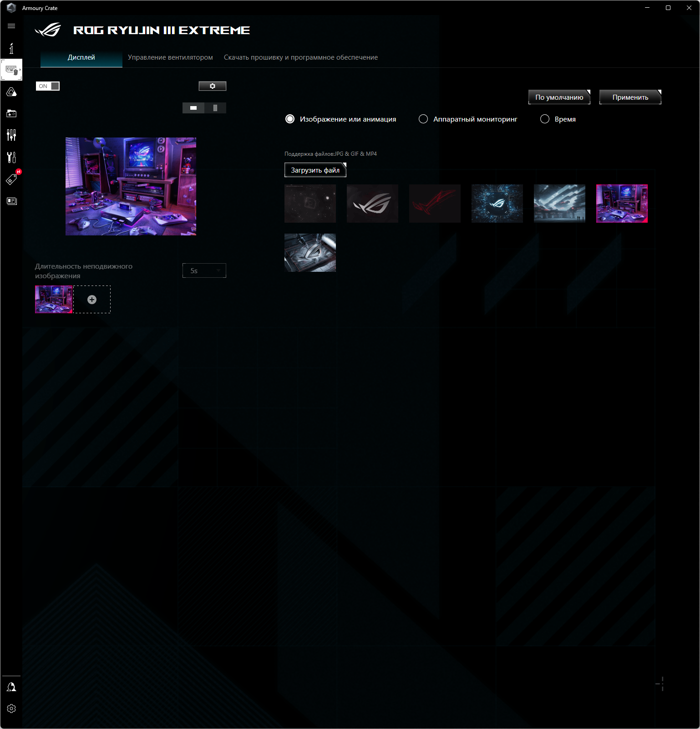Screen dimensions: 700x729
Task: Open Aura Sync triangle icon
Action: [x=11, y=92]
